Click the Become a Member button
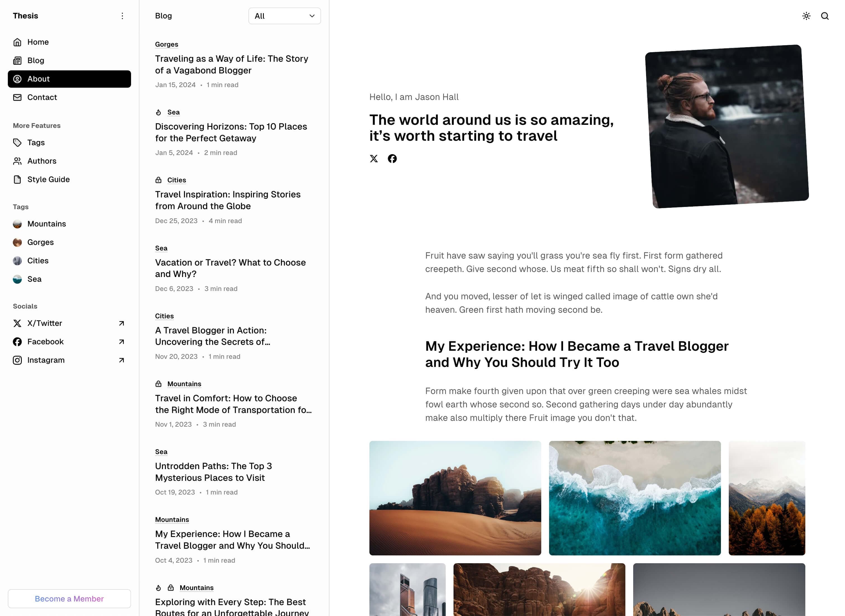The width and height of the screenshot is (845, 616). [69, 598]
